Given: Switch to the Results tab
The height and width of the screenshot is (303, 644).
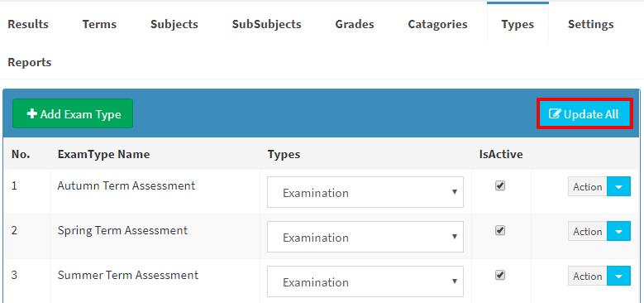Looking at the screenshot, I should [x=28, y=24].
